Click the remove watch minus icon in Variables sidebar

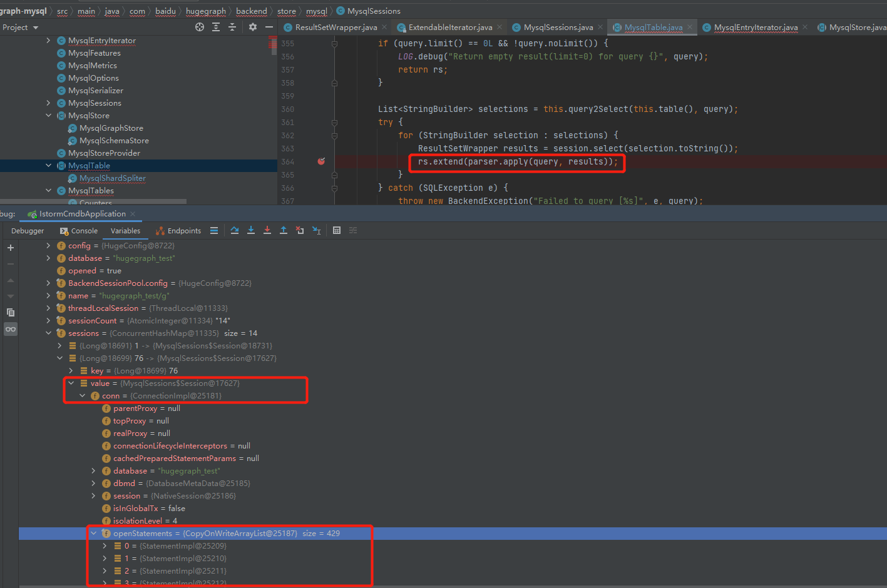coord(11,264)
